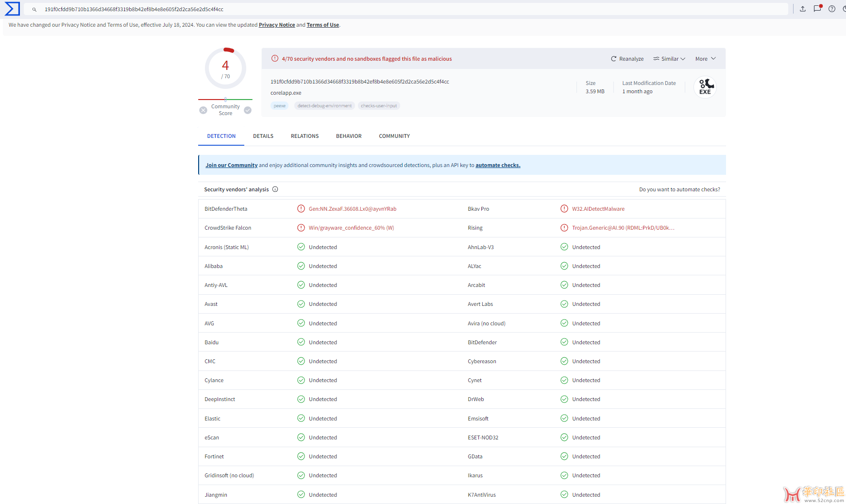Open the VirusTotal home logo
Screen dimensions: 846x504
click(x=12, y=9)
